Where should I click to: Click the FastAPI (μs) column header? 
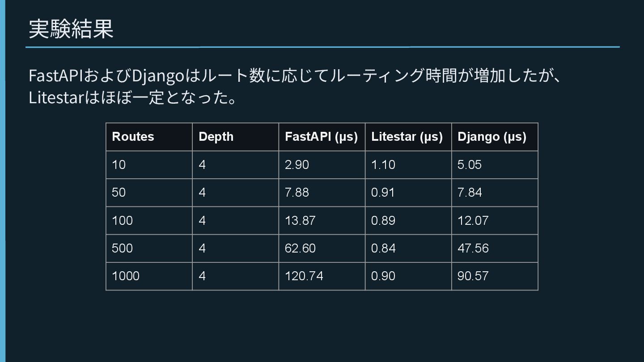321,137
